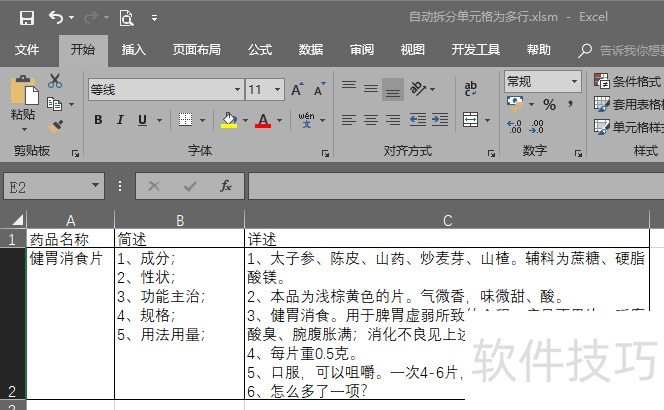
Task: Apply percent style format
Action: [549, 104]
